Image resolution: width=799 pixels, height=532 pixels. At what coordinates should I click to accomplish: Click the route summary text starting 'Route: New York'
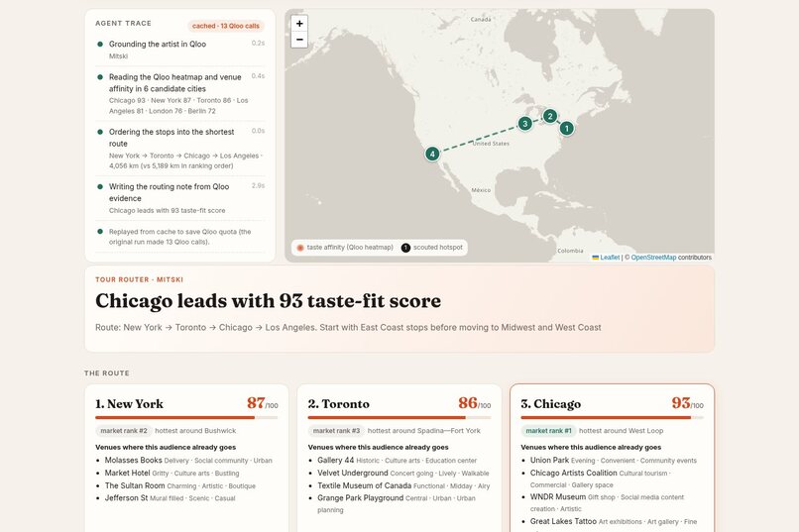348,327
